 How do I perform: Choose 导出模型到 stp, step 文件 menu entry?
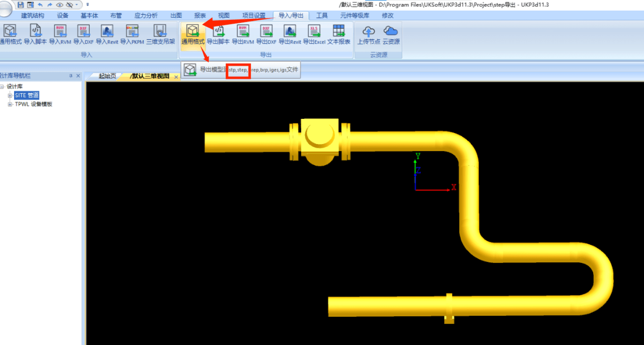(241, 70)
